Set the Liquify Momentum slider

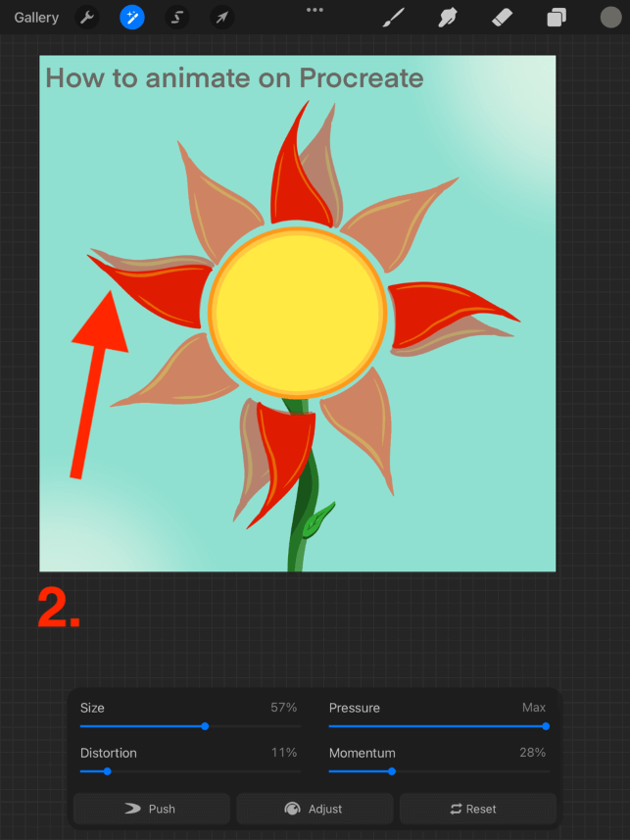click(x=439, y=771)
